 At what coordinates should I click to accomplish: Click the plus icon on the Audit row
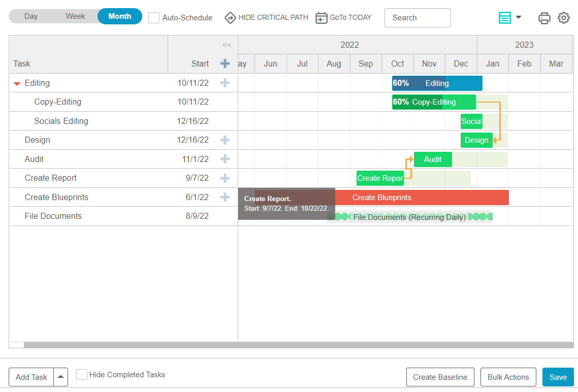click(225, 159)
